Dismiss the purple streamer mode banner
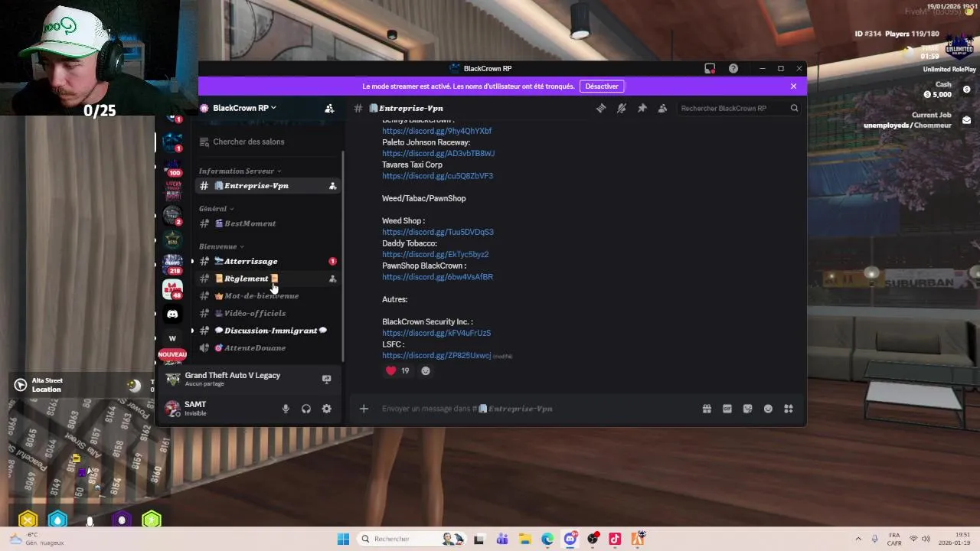 (793, 86)
